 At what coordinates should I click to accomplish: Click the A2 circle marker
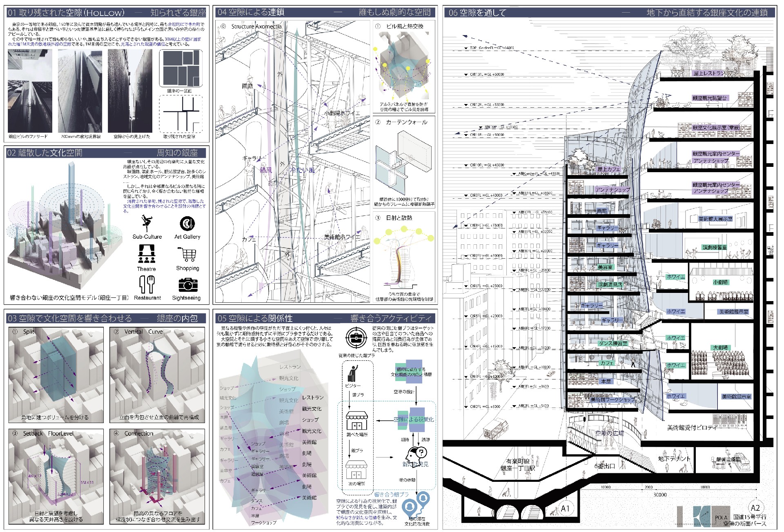[x=755, y=508]
